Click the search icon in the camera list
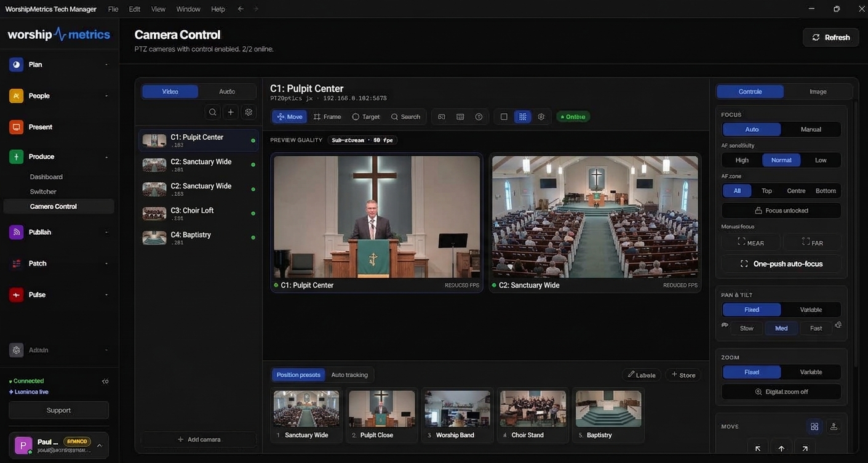 (213, 112)
